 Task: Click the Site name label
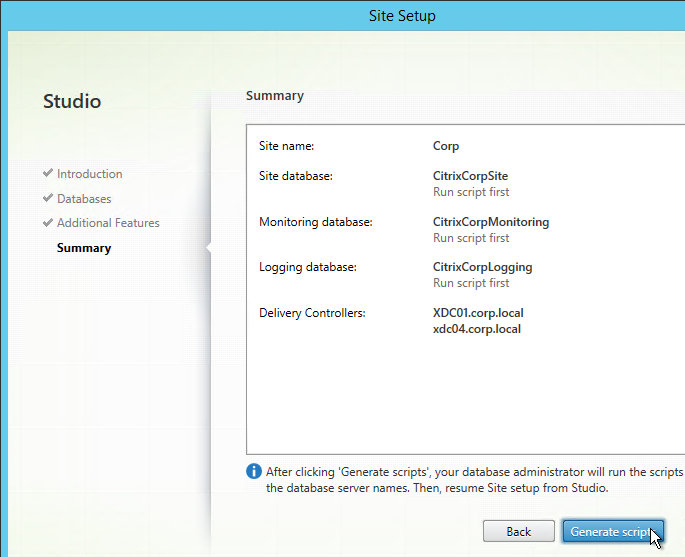pyautogui.click(x=286, y=146)
